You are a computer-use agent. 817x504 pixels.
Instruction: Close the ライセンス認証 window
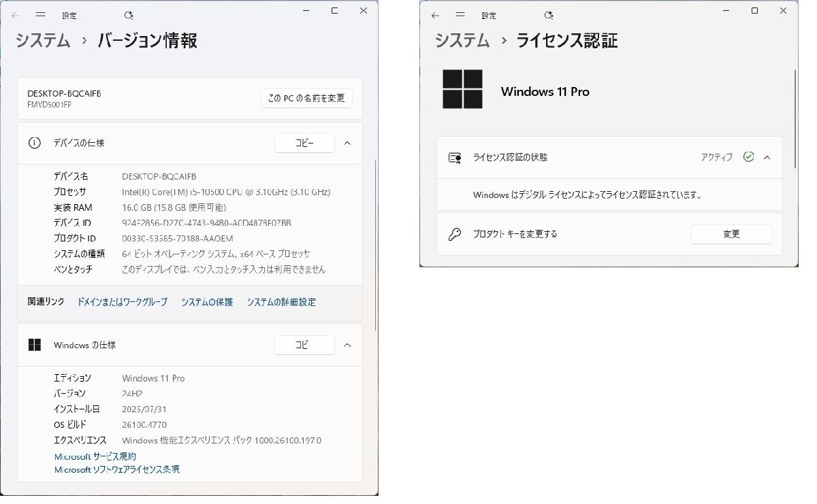[x=784, y=11]
